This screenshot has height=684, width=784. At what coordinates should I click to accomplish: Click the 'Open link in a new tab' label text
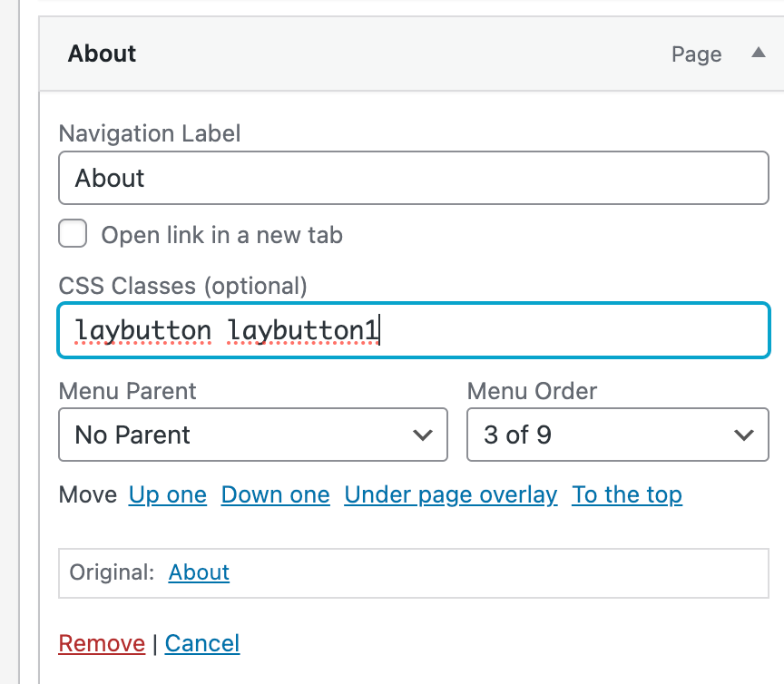[221, 236]
